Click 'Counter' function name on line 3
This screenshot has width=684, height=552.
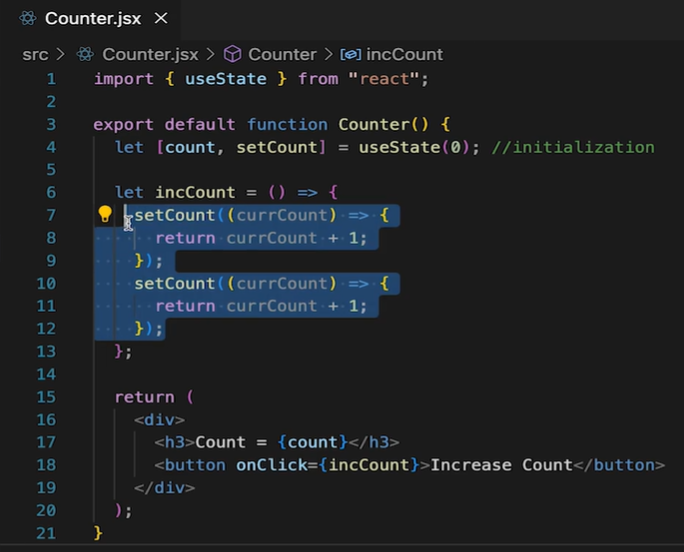coord(374,124)
